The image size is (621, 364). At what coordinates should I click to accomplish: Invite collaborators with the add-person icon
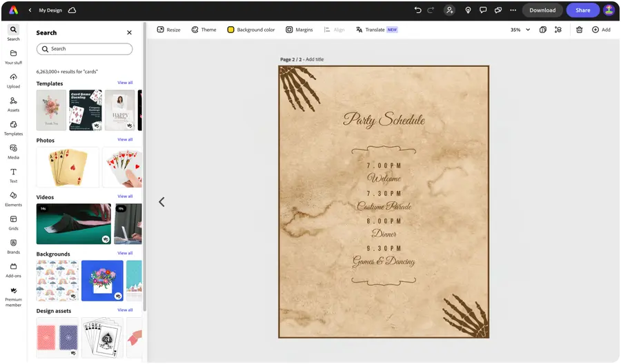(449, 10)
